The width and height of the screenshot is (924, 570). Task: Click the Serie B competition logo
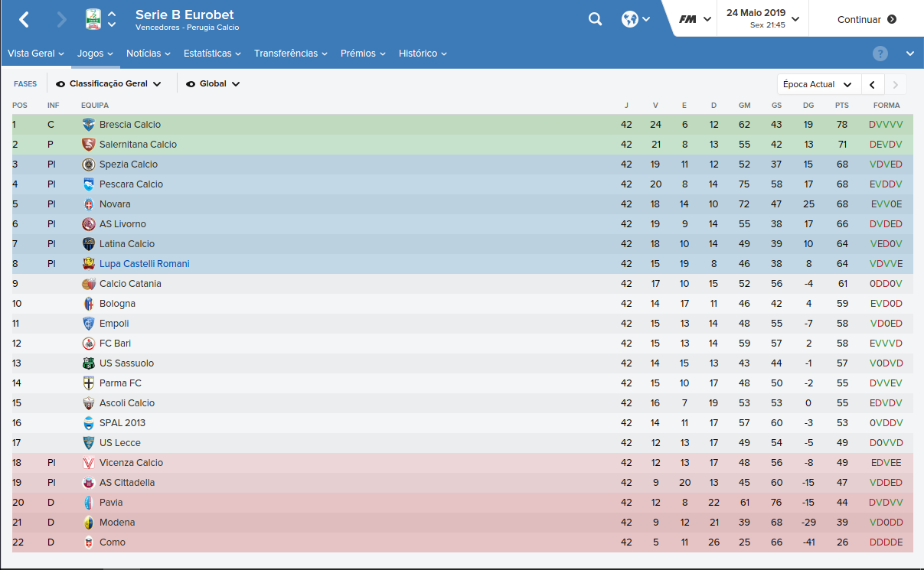[x=93, y=20]
